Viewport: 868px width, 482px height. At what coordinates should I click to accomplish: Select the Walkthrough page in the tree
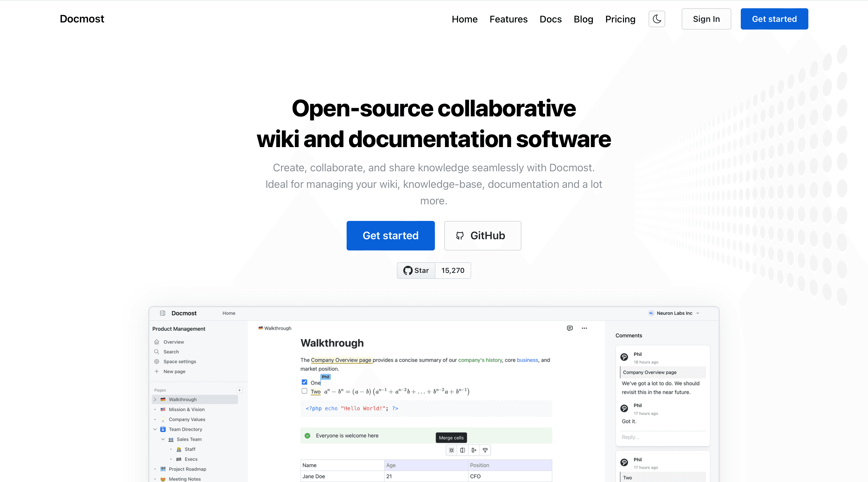195,399
